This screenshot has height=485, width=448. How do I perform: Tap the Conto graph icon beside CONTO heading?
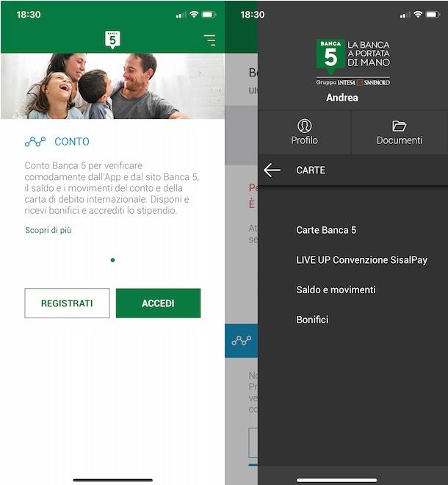pyautogui.click(x=35, y=142)
